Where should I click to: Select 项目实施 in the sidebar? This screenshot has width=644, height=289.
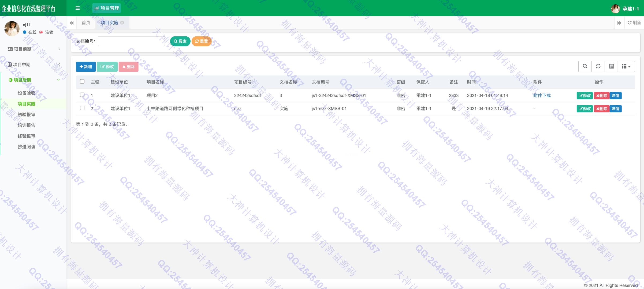(x=27, y=104)
